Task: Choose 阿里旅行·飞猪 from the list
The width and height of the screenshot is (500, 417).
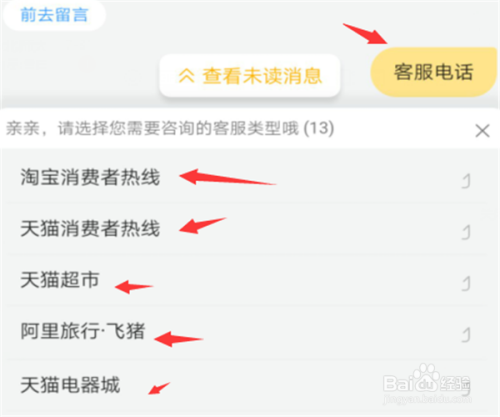Action: 247,332
